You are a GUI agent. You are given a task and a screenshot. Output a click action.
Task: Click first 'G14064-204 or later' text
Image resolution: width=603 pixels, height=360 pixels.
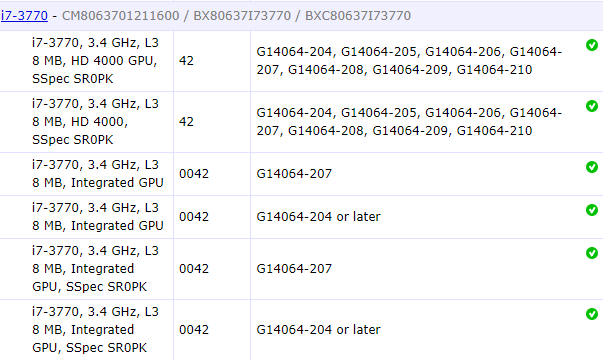[x=318, y=217]
